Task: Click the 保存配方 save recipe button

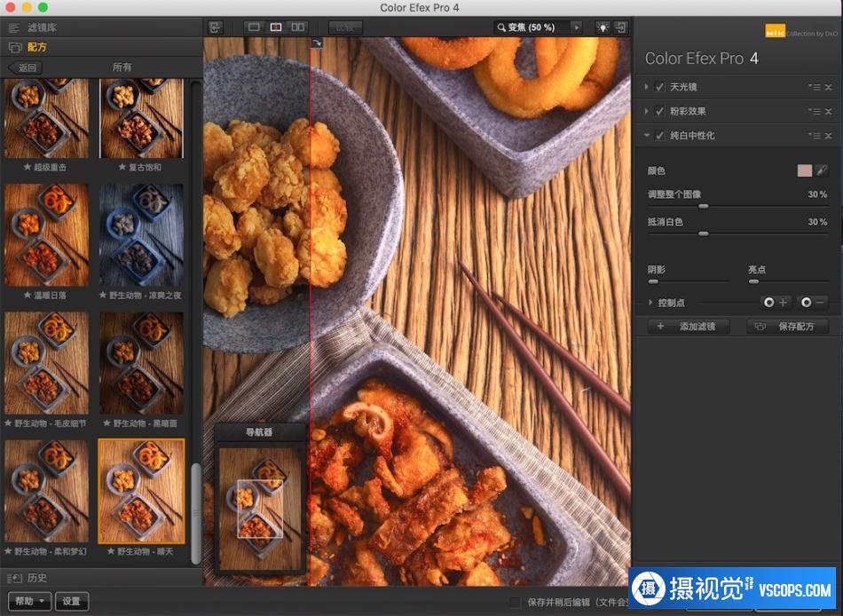Action: coord(787,327)
